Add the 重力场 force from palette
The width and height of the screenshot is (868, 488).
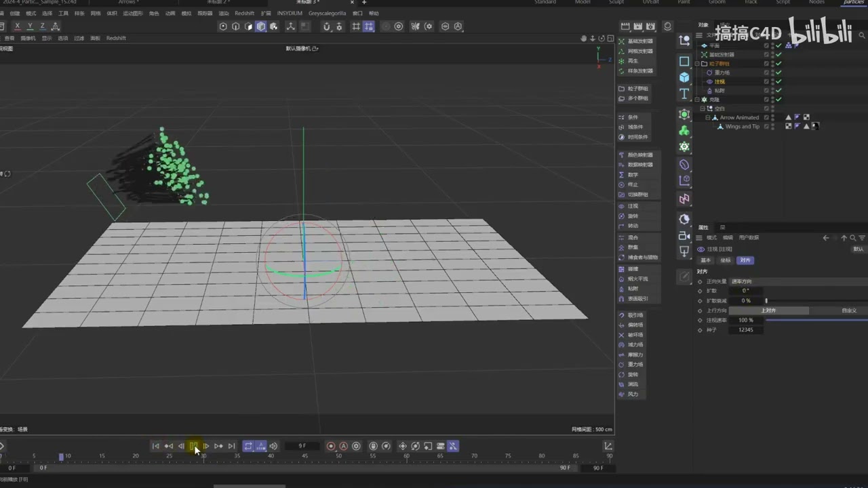pyautogui.click(x=631, y=365)
